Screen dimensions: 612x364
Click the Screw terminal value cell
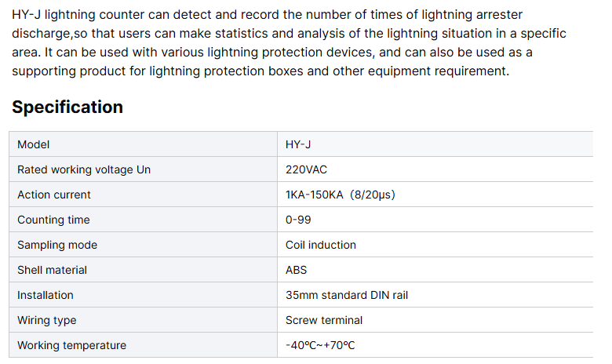click(x=324, y=320)
